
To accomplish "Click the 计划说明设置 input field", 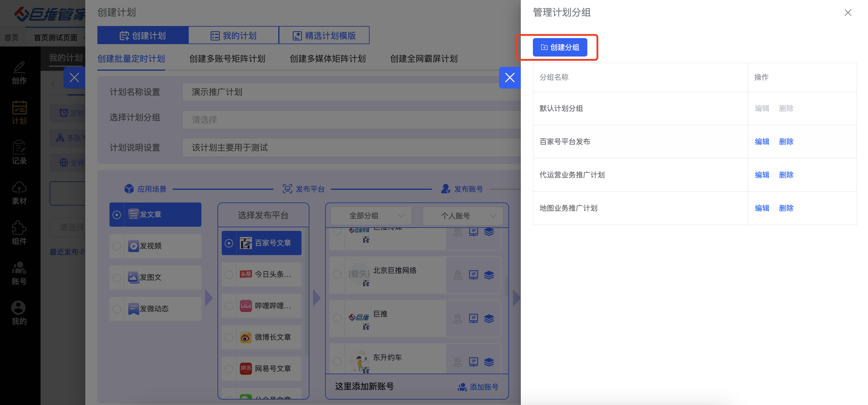I will pos(351,147).
